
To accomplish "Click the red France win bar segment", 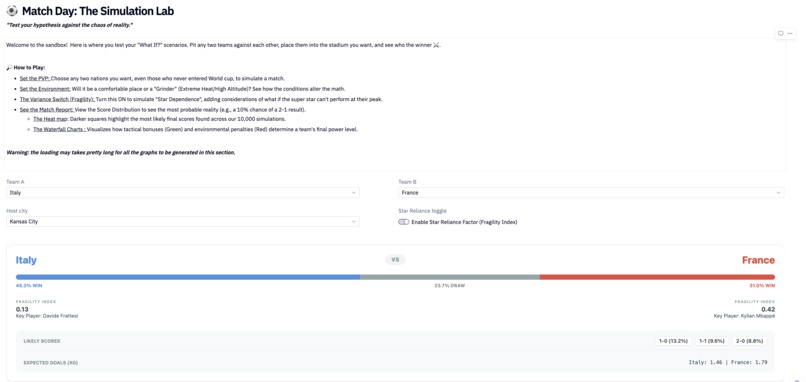I will point(657,277).
